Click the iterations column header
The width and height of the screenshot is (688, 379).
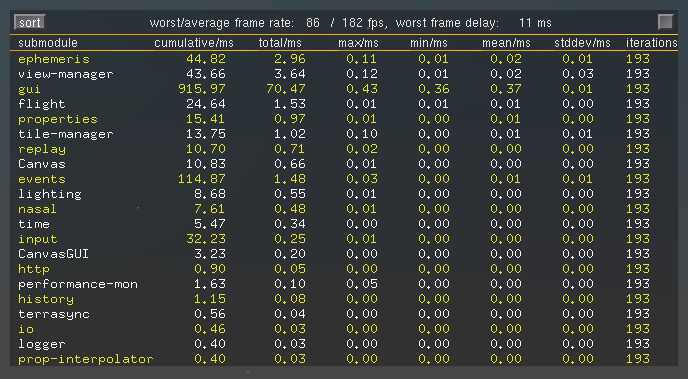(x=652, y=43)
